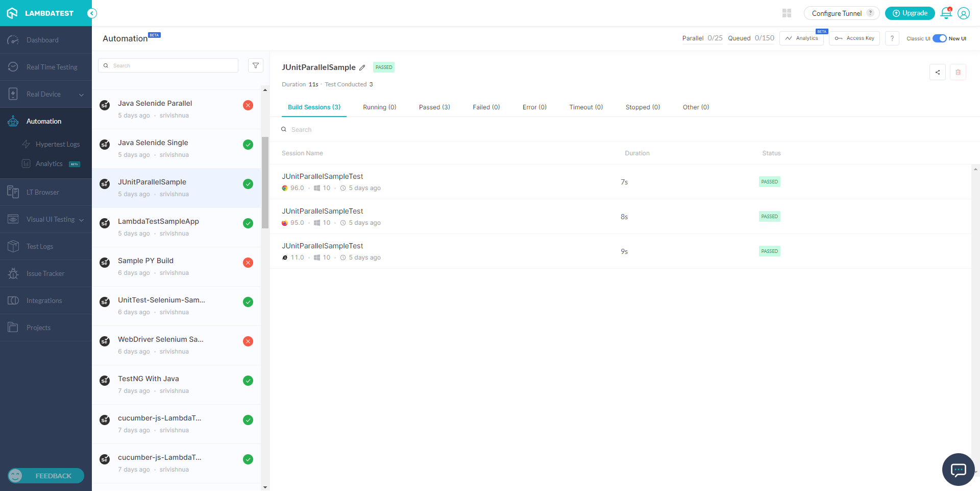Viewport: 980px width, 491px height.
Task: Click the Upgrade button
Action: click(x=910, y=13)
